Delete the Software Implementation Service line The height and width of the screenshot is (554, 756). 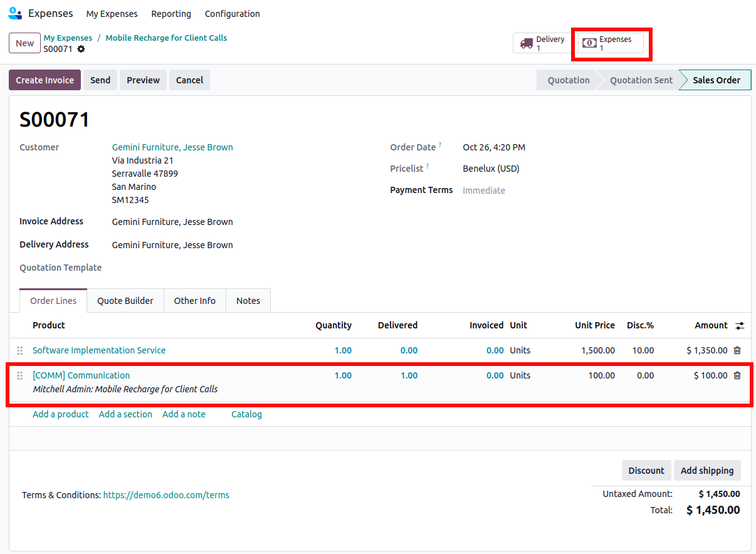737,351
